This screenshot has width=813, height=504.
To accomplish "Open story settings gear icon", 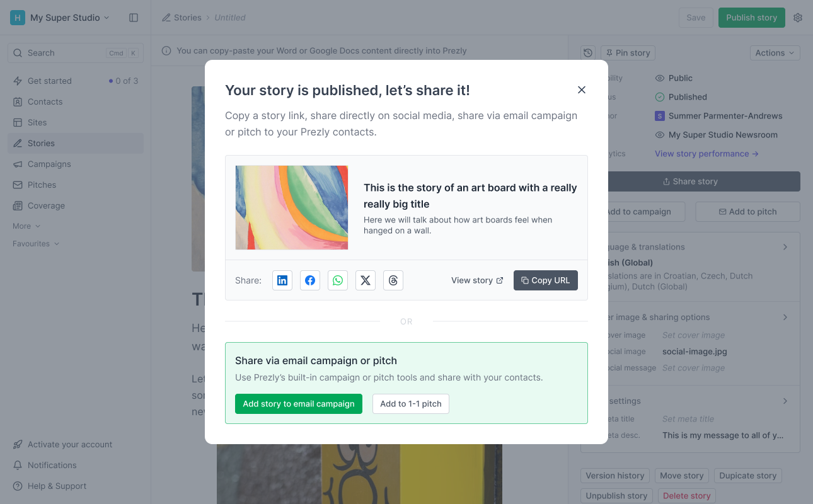I will click(x=798, y=18).
